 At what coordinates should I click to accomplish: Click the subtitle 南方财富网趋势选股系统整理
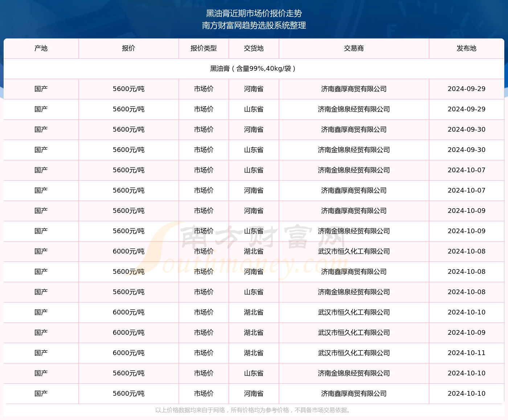point(254,25)
